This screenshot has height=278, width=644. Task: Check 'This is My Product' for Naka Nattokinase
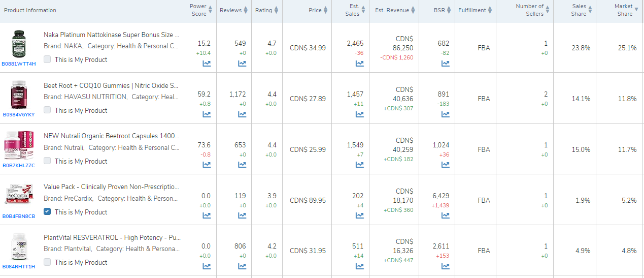[47, 59]
